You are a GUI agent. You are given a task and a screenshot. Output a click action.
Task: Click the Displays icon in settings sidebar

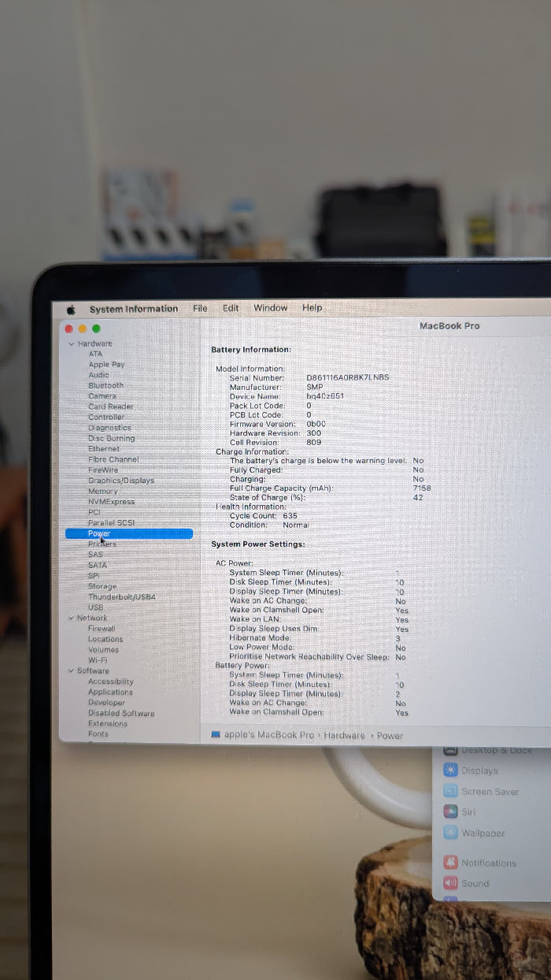point(450,770)
